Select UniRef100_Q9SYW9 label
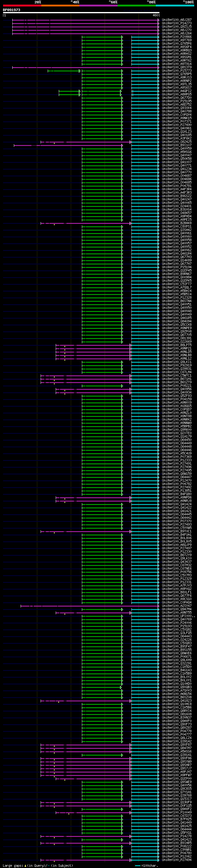The height and width of the screenshot is (868, 197). coord(177,761)
